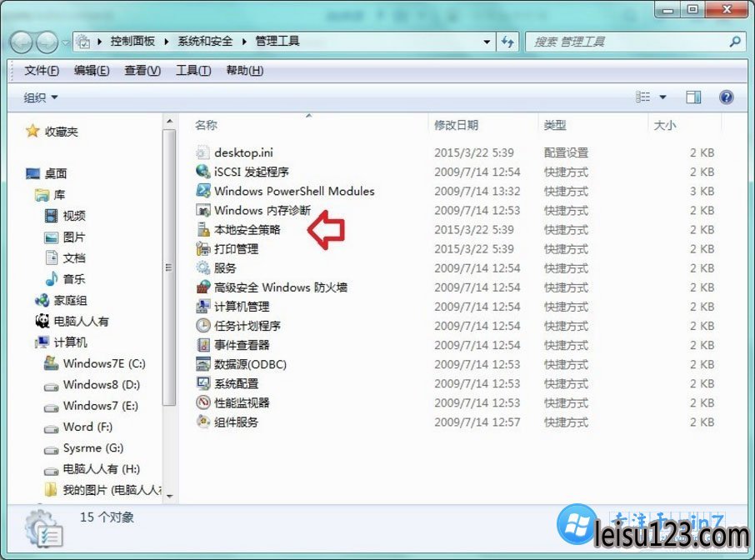This screenshot has height=560, width=755.
Task: Open the help question mark icon
Action: [x=726, y=97]
